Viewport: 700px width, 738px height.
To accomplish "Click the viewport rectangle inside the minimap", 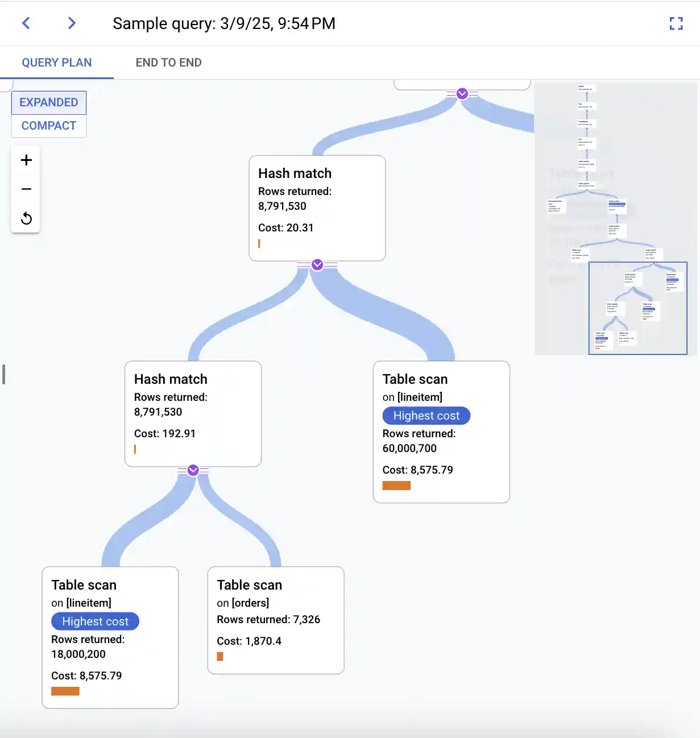I will click(x=638, y=308).
